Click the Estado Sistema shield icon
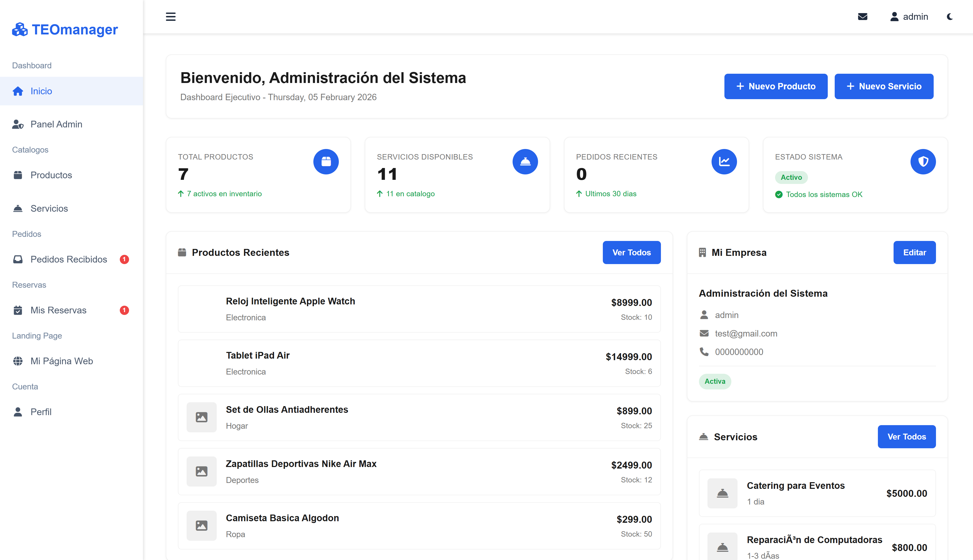Screen dimensions: 973x560 [923, 162]
